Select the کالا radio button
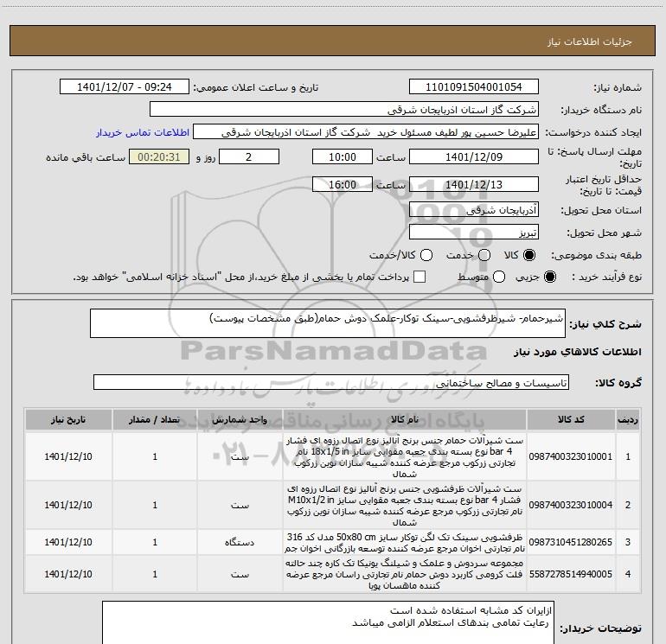This screenshot has height=644, width=666. point(529,255)
